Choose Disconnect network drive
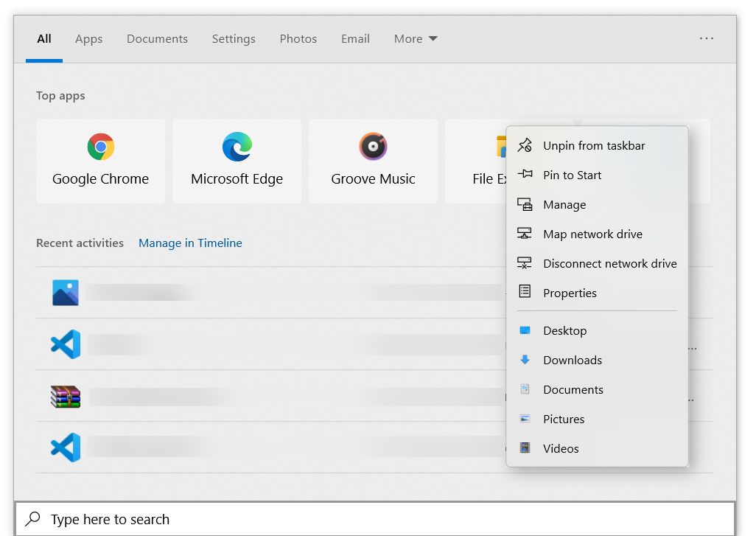Image resolution: width=756 pixels, height=536 pixels. click(x=597, y=263)
